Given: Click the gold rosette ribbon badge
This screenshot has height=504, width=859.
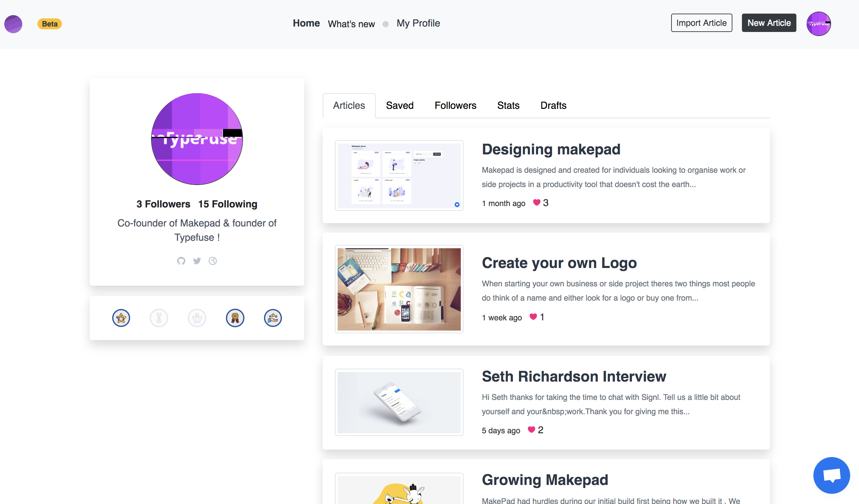Looking at the screenshot, I should tap(235, 318).
